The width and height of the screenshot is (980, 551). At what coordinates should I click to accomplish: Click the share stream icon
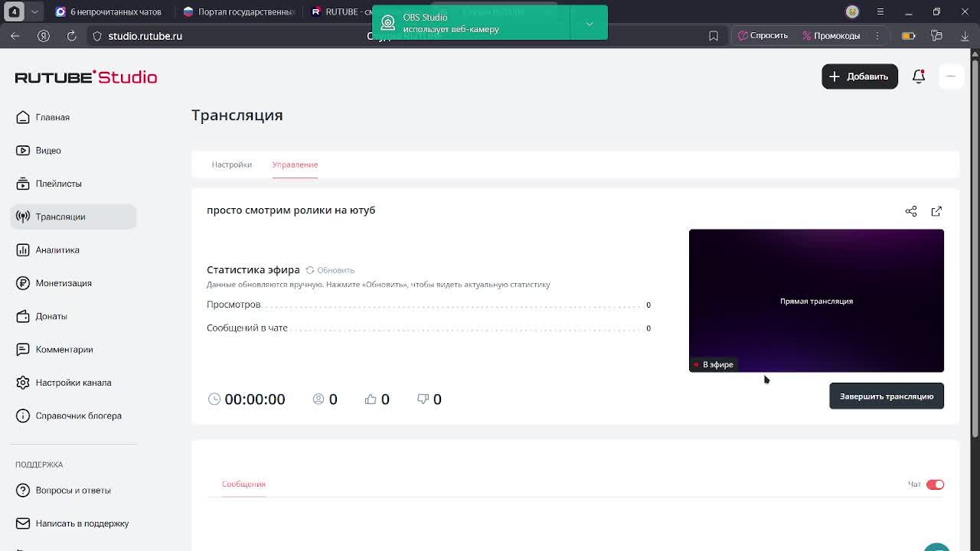pos(911,211)
